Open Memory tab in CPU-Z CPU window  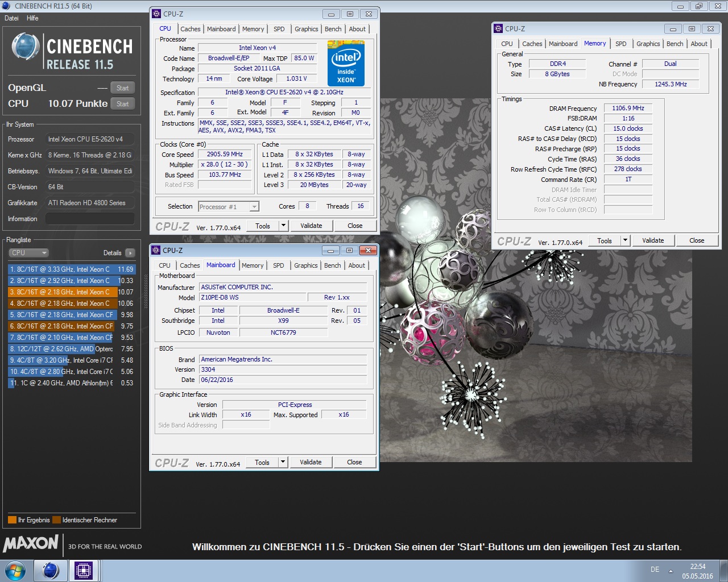coord(253,29)
